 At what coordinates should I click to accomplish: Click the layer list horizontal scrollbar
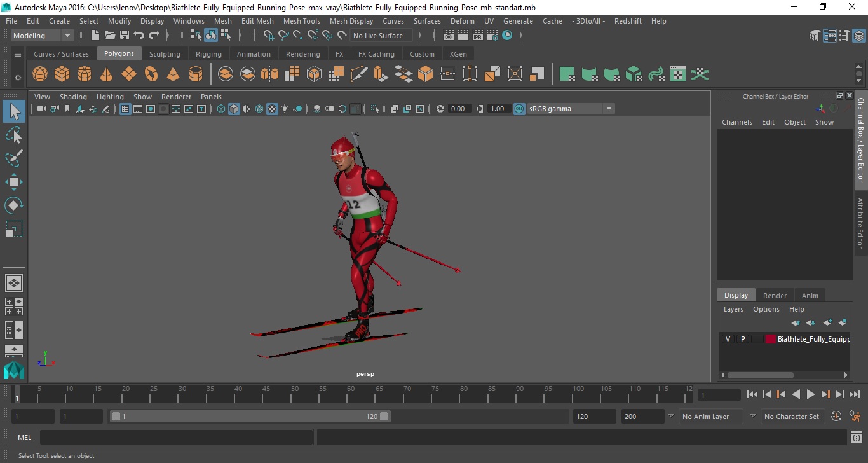click(x=761, y=375)
